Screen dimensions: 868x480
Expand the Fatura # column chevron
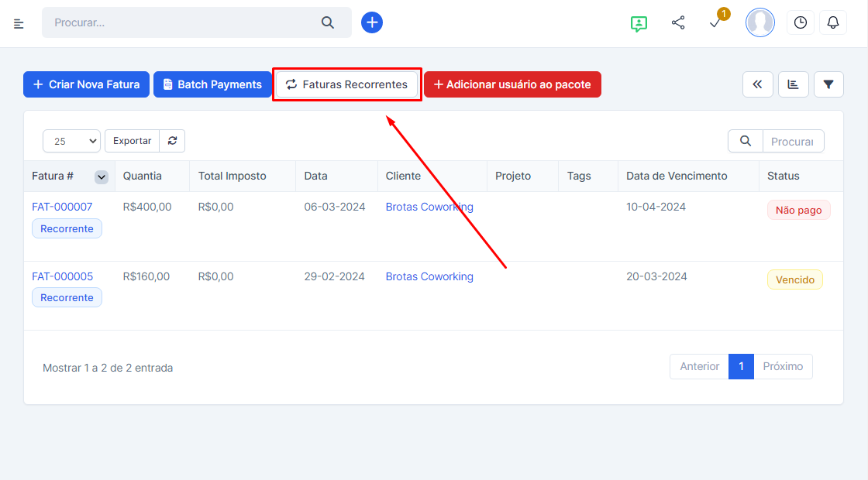click(x=102, y=177)
